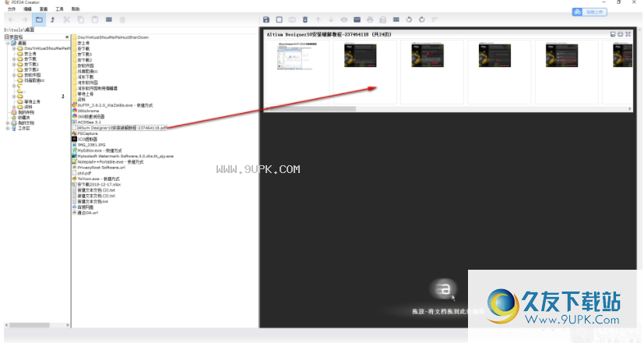Go up one folder level
644x343 pixels.
tap(53, 19)
